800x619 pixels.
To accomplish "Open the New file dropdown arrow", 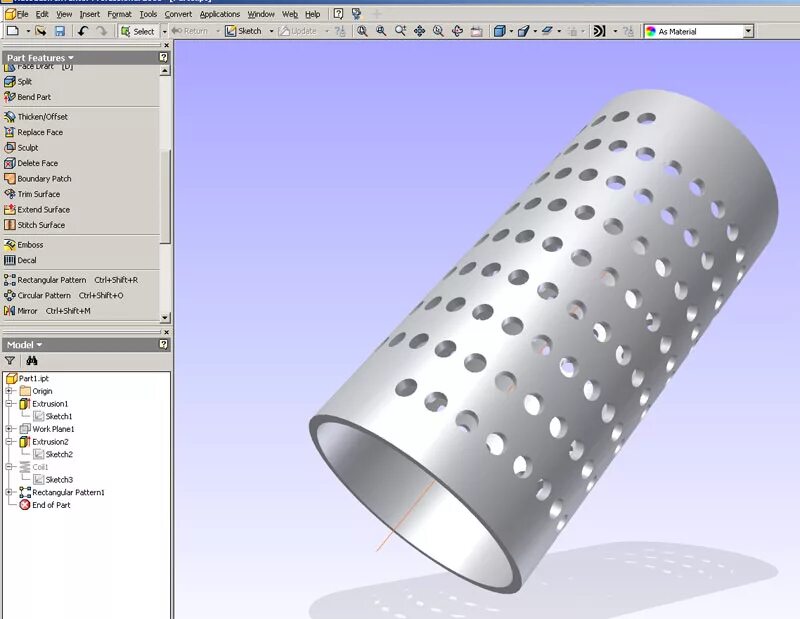I will tap(28, 31).
